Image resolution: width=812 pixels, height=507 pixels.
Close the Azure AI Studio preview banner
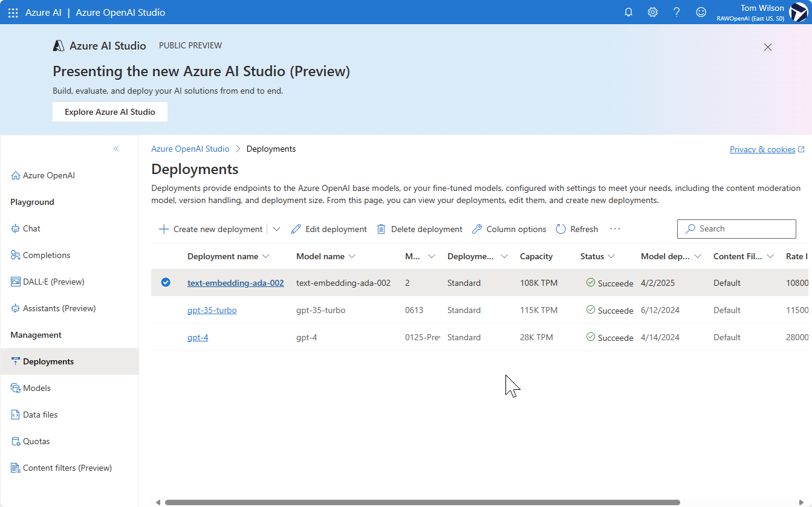click(768, 47)
